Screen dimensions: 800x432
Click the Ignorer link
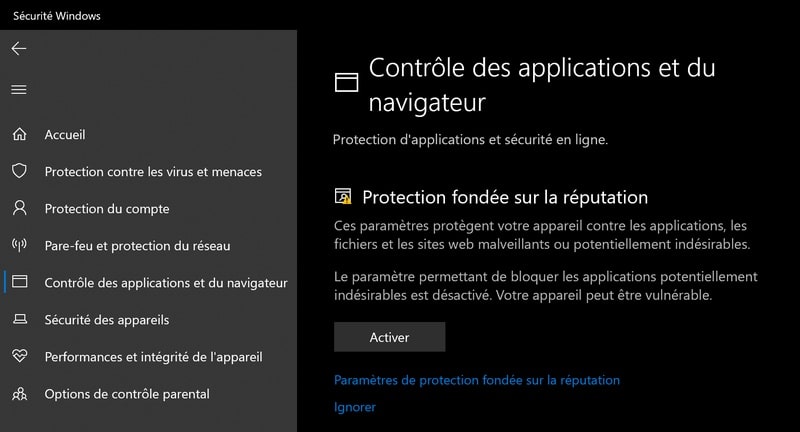click(x=355, y=407)
